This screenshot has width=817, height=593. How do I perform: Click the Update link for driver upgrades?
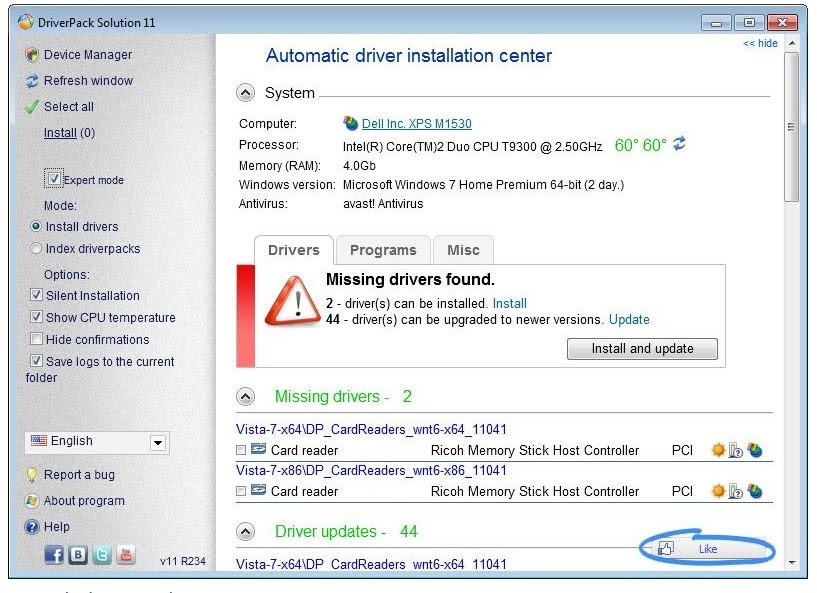coord(629,319)
